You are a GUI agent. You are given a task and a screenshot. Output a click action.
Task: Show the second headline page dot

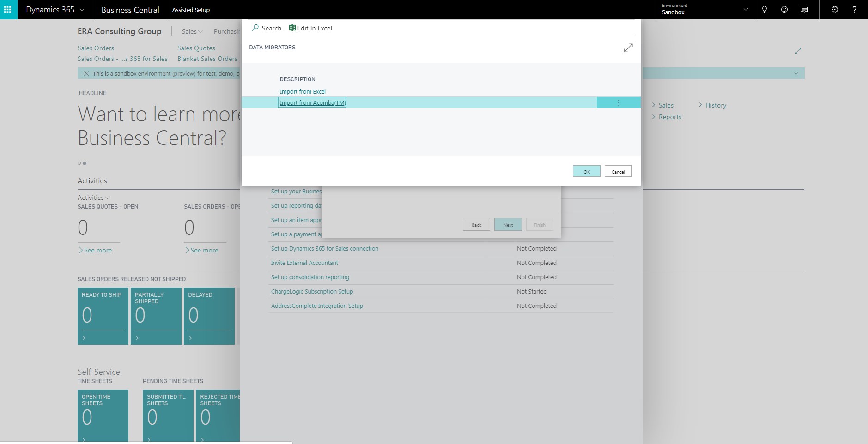[85, 163]
